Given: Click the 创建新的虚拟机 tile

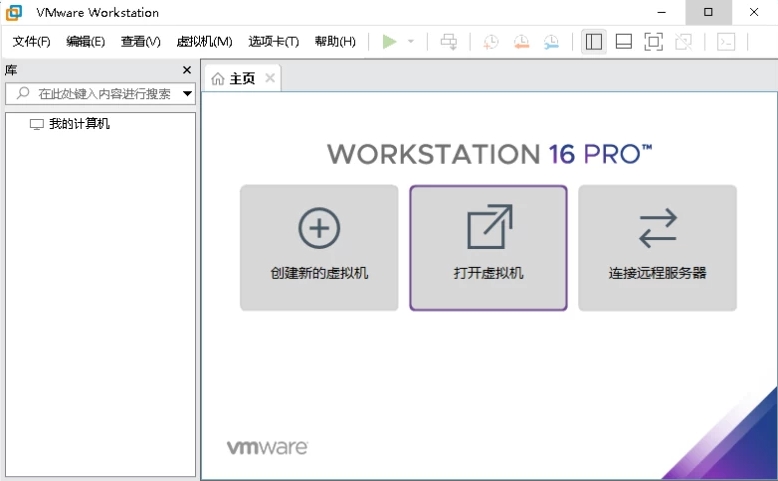Looking at the screenshot, I should tap(319, 248).
